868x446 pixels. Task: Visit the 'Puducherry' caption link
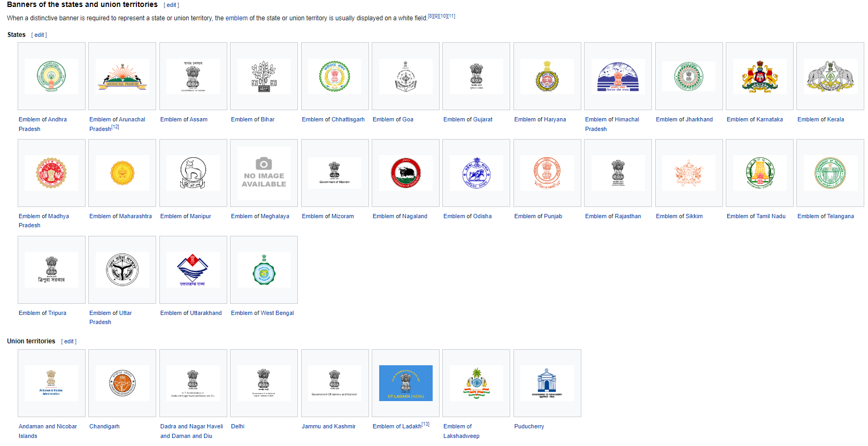pyautogui.click(x=529, y=427)
